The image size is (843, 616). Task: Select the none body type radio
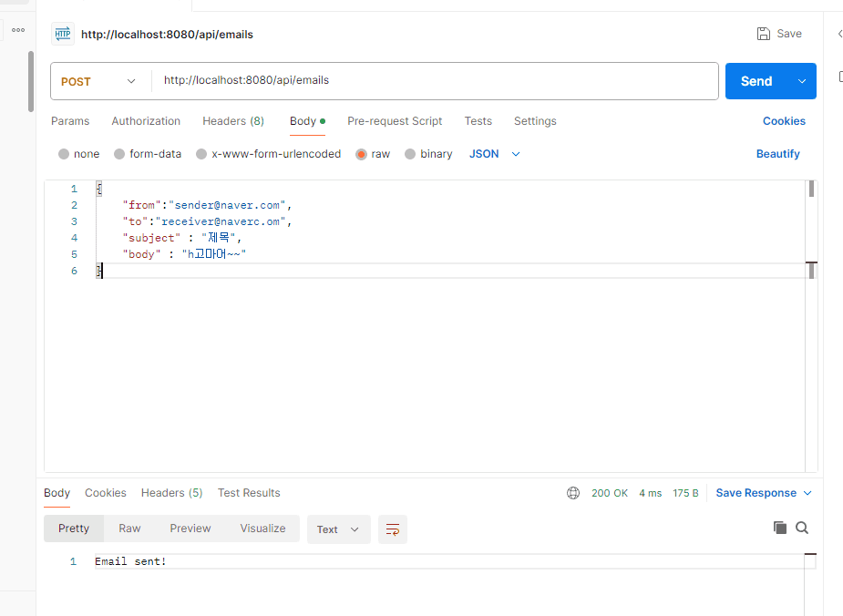point(64,154)
